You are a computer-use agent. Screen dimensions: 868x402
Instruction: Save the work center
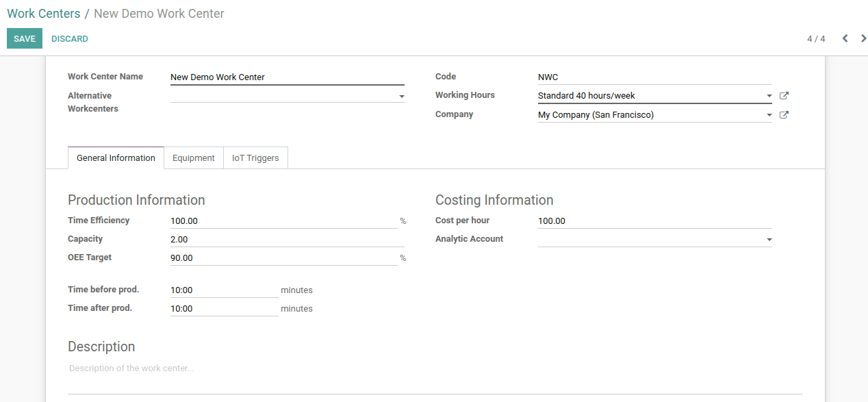tap(25, 38)
